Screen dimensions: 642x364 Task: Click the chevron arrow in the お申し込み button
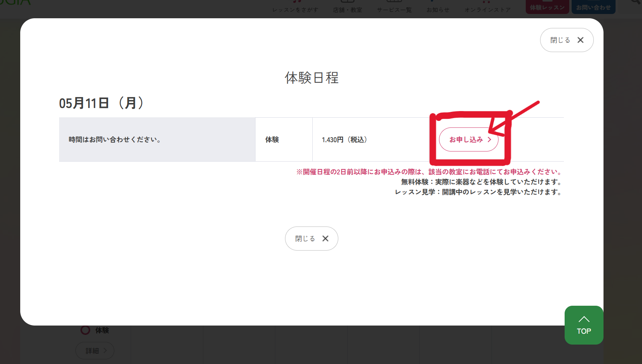tap(490, 139)
